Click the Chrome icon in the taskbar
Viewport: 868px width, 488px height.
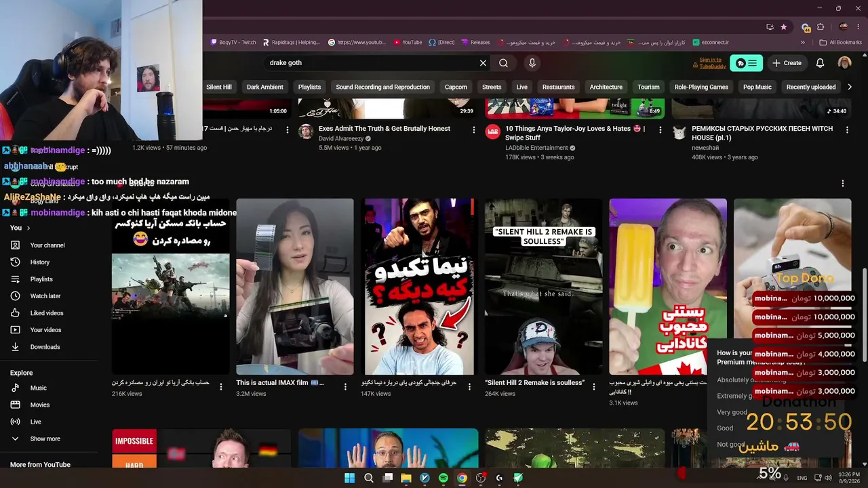click(462, 478)
